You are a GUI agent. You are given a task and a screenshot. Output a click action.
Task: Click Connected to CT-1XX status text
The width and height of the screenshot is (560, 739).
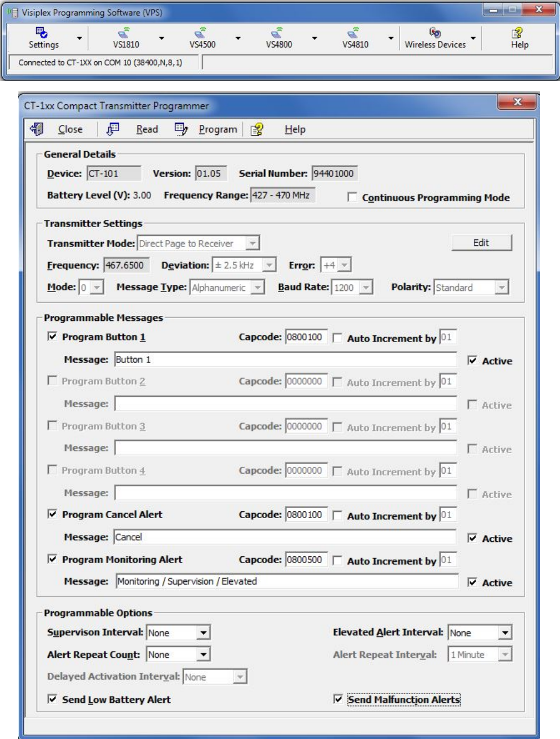click(100, 62)
